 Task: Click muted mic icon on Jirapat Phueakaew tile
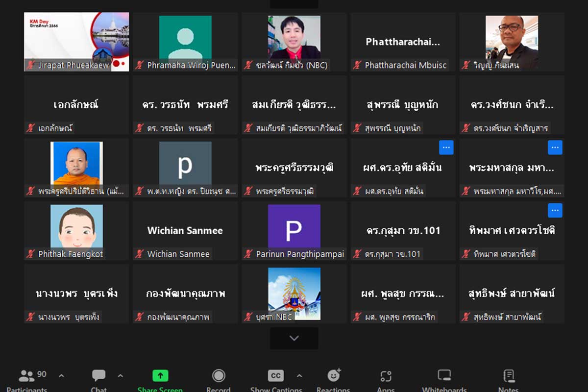click(x=31, y=65)
